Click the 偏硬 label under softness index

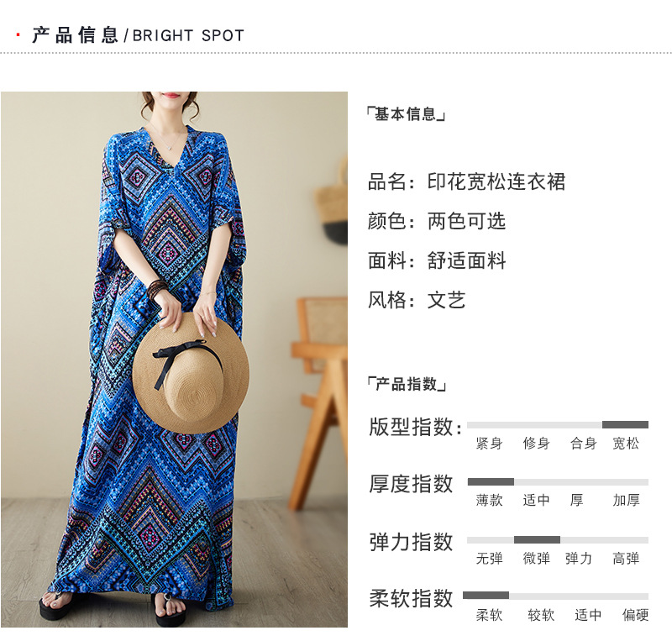pos(636,615)
